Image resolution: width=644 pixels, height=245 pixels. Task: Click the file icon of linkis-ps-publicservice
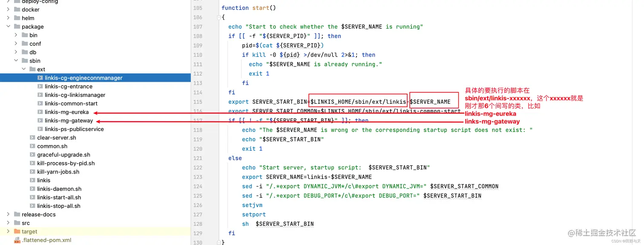click(x=40, y=129)
